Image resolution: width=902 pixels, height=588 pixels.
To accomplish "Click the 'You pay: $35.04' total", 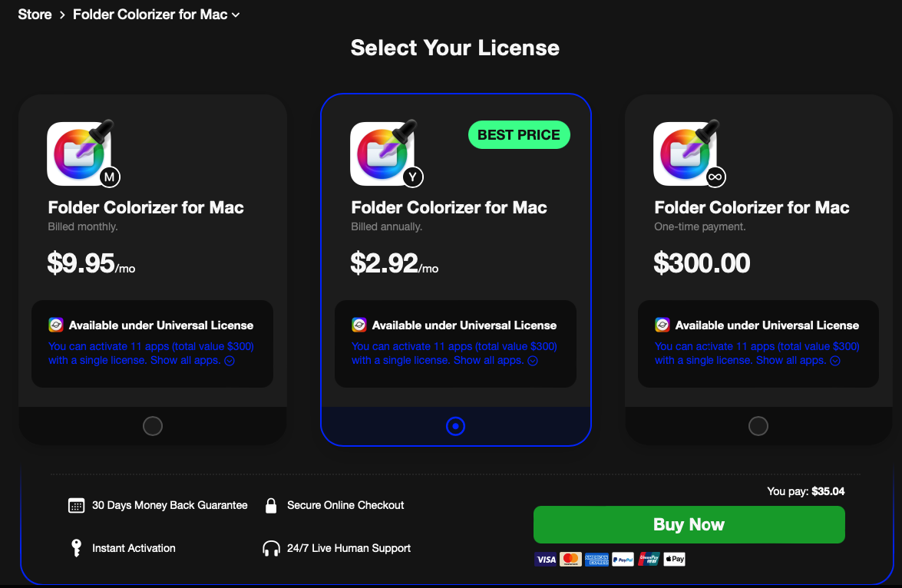I will (x=806, y=491).
